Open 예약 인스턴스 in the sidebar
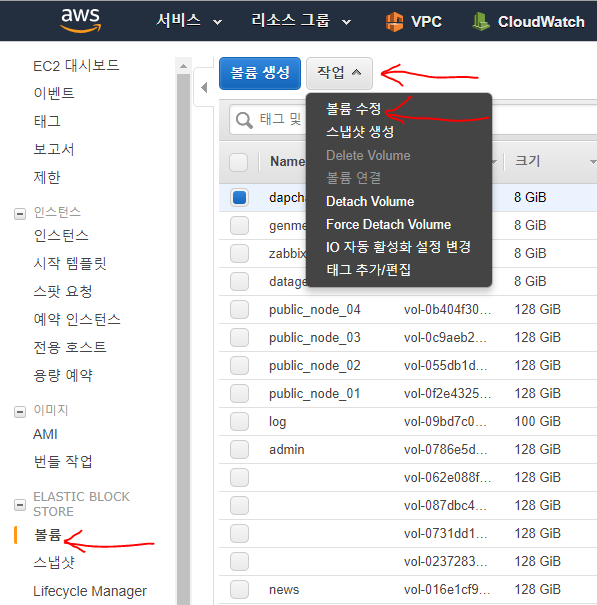597x605 pixels. (x=77, y=319)
